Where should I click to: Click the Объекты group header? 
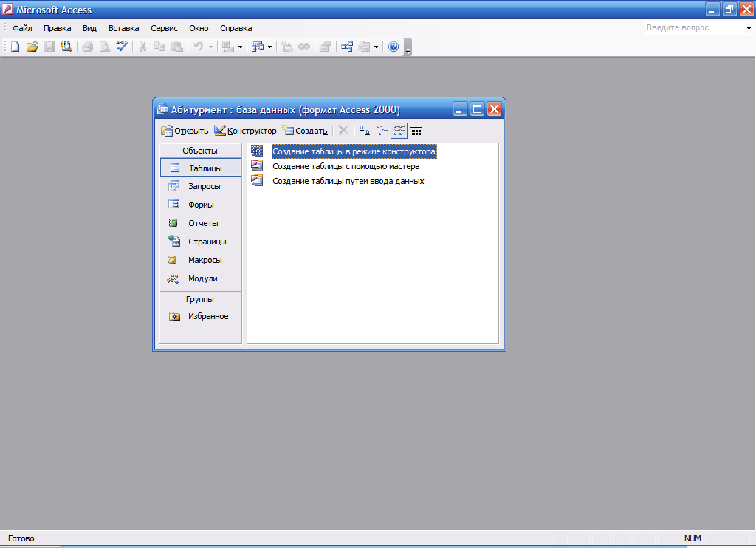[x=200, y=151]
